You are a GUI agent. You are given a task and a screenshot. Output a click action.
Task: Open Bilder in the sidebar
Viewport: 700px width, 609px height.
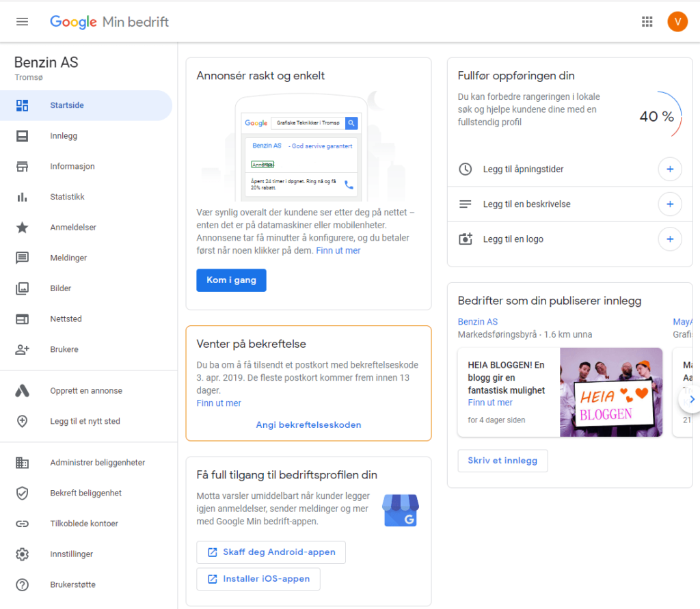pos(60,288)
